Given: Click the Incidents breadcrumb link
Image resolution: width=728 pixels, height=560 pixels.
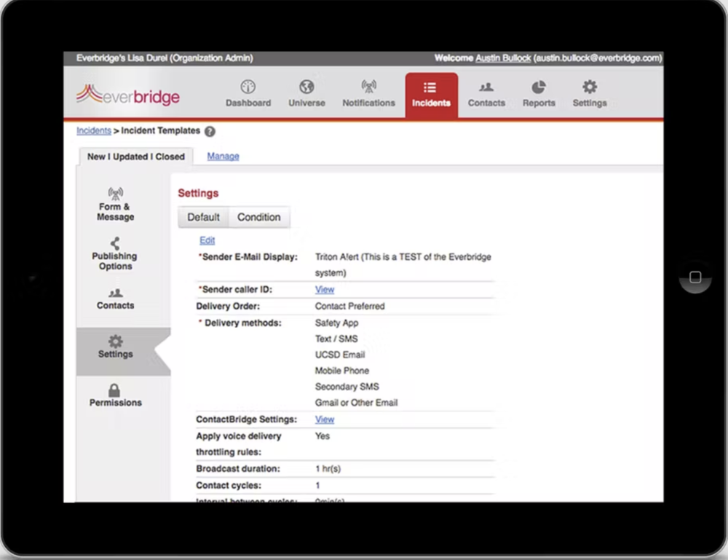Looking at the screenshot, I should (x=94, y=131).
